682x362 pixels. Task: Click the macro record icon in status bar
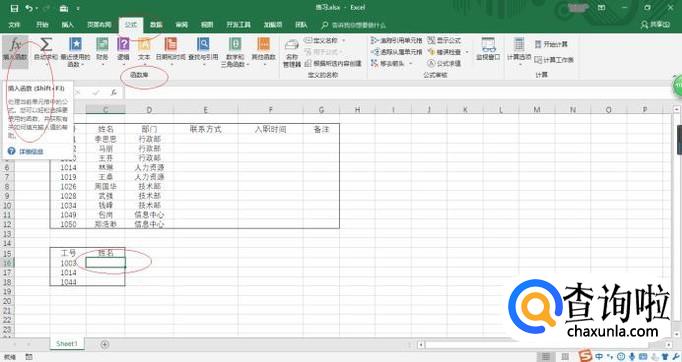[x=28, y=357]
